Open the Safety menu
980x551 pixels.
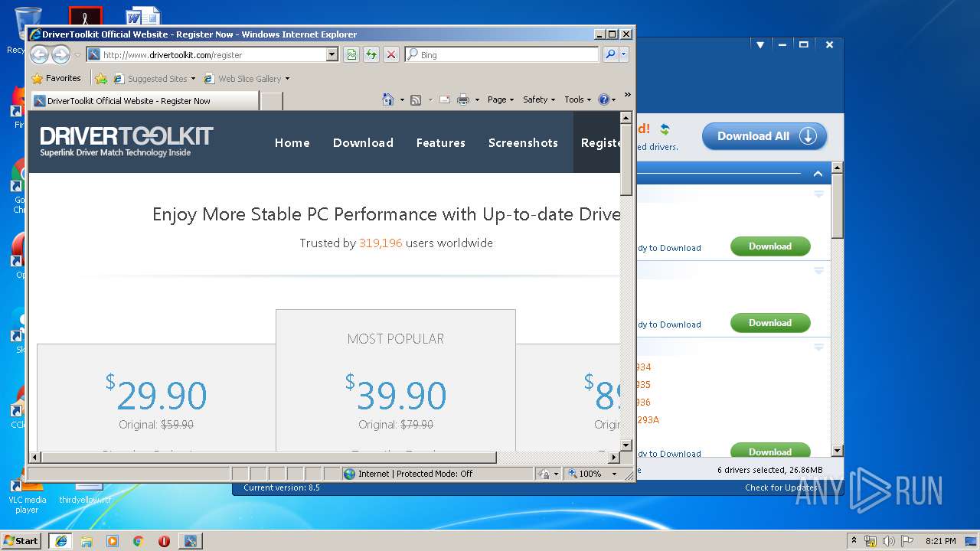[539, 99]
